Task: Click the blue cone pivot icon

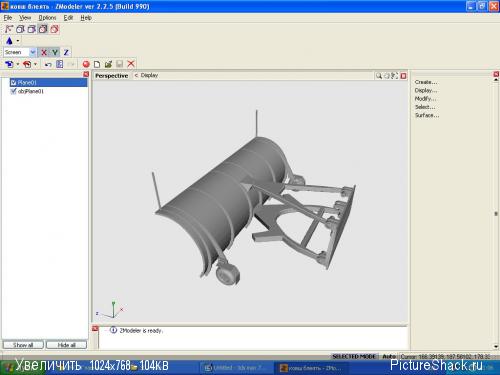Action: click(x=9, y=41)
